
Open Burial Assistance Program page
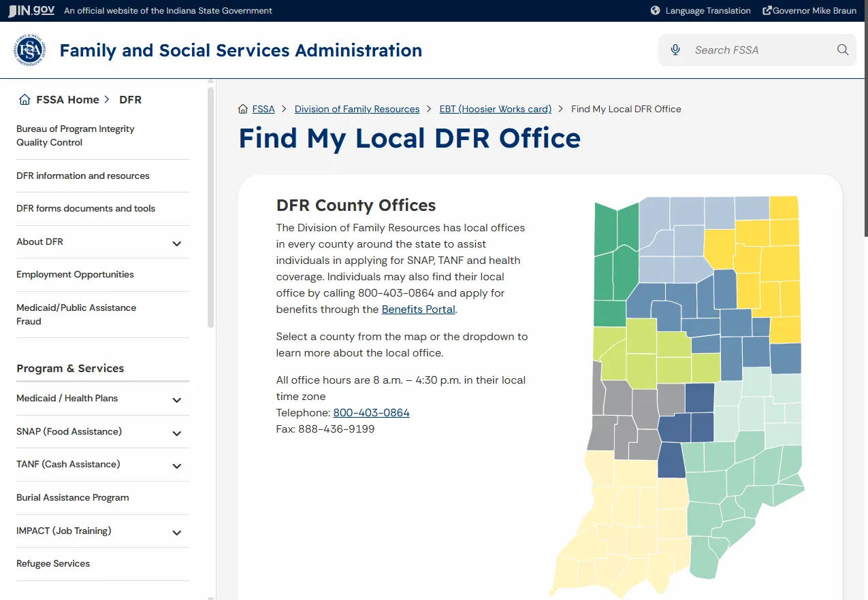(x=73, y=497)
